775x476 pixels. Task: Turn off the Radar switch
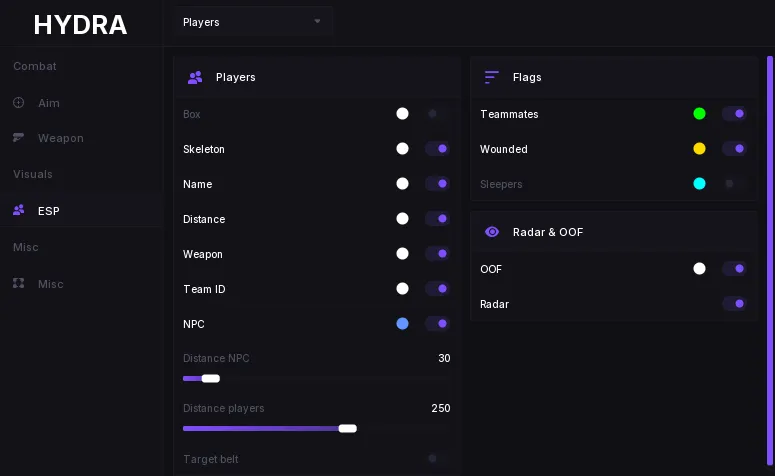pos(734,303)
